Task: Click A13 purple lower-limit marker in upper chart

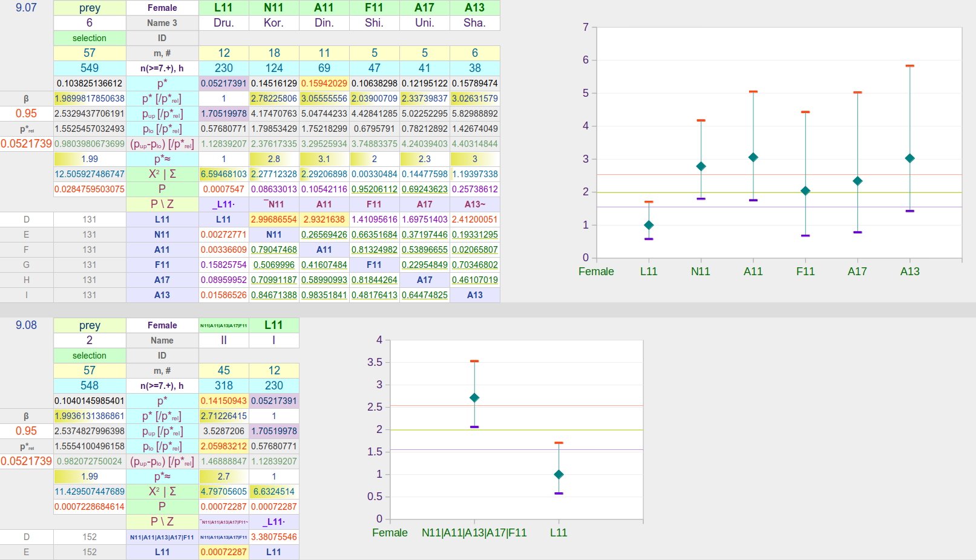Action: point(909,211)
